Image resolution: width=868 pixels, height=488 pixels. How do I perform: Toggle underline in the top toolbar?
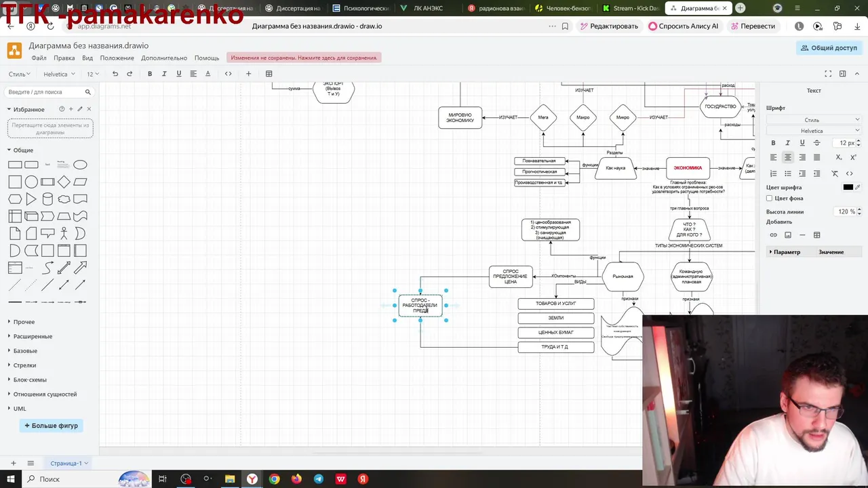coord(179,74)
